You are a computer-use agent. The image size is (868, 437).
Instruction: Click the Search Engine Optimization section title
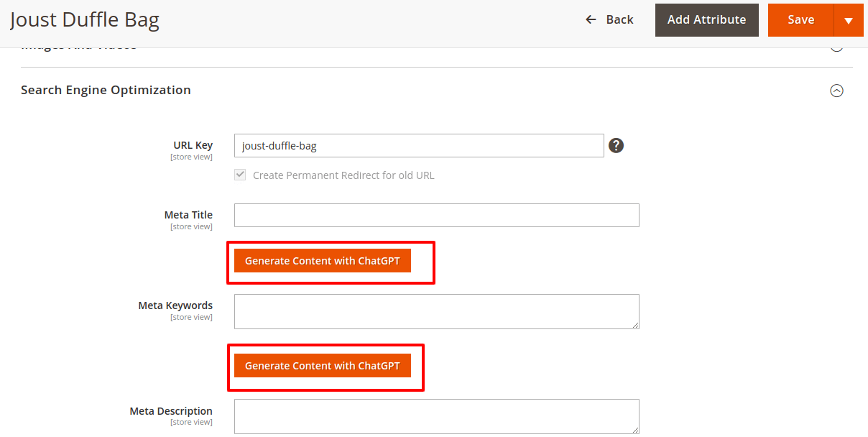[106, 90]
